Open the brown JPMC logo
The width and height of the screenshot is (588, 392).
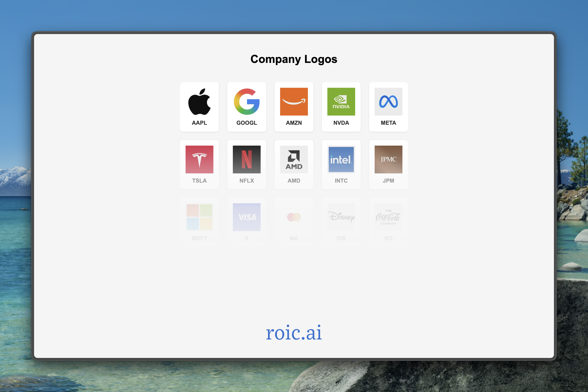click(388, 159)
